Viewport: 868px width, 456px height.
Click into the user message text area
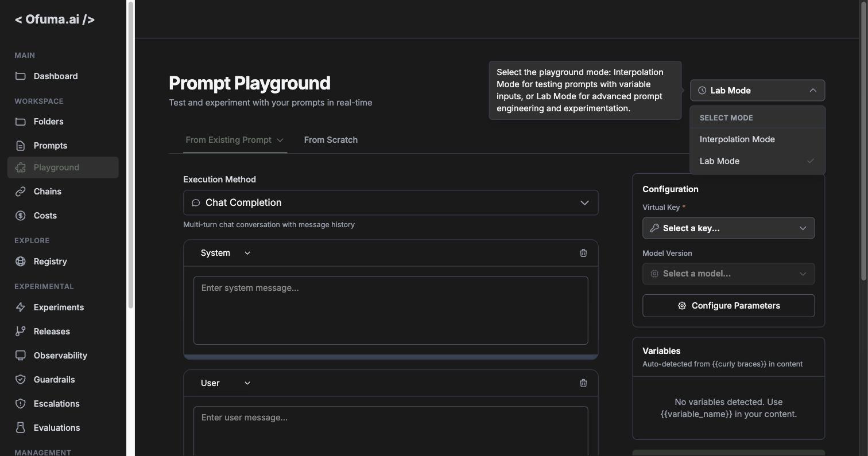pyautogui.click(x=390, y=431)
